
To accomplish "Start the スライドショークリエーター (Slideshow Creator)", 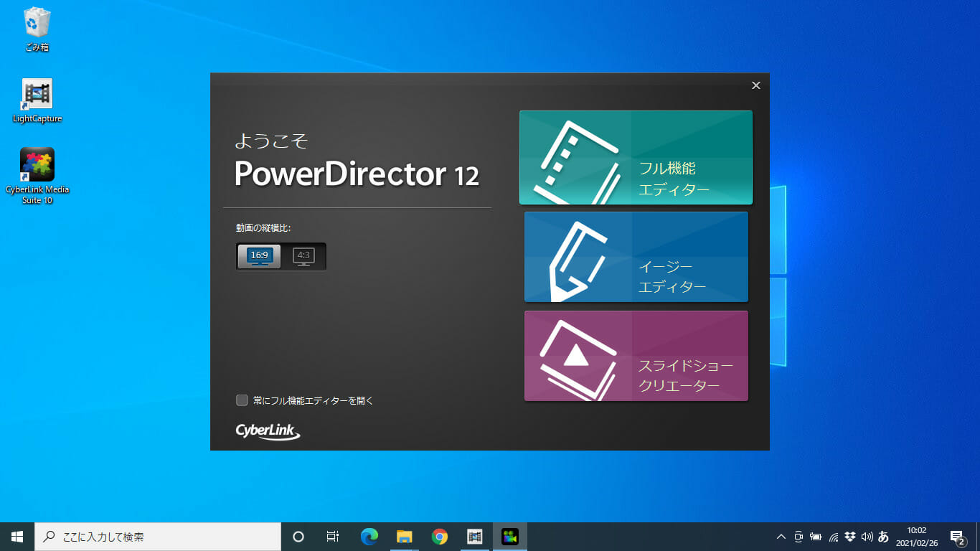I will coord(636,356).
